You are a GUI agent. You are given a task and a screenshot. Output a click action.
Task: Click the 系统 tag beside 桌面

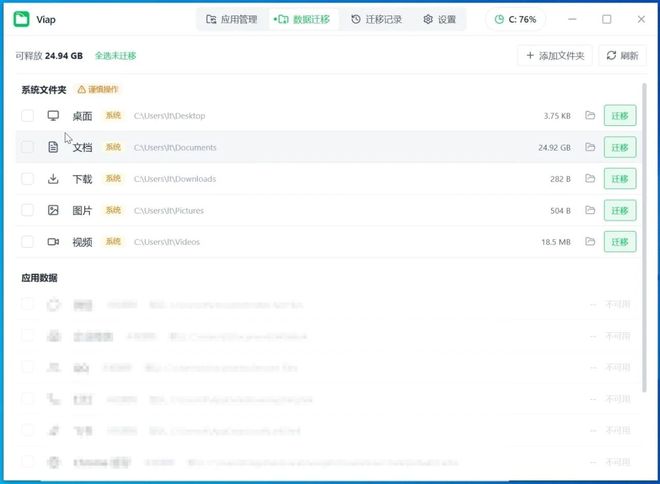click(113, 115)
